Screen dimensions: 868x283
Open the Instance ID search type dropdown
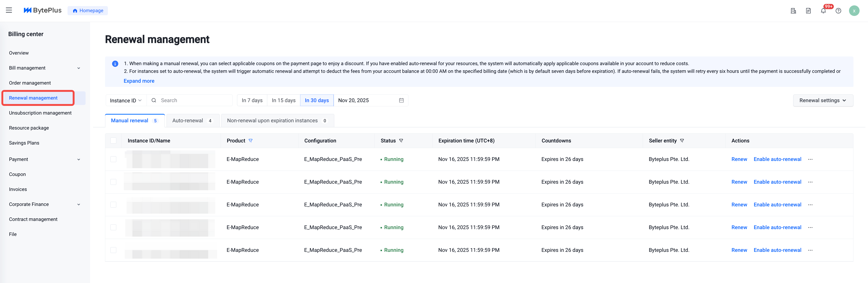[126, 101]
